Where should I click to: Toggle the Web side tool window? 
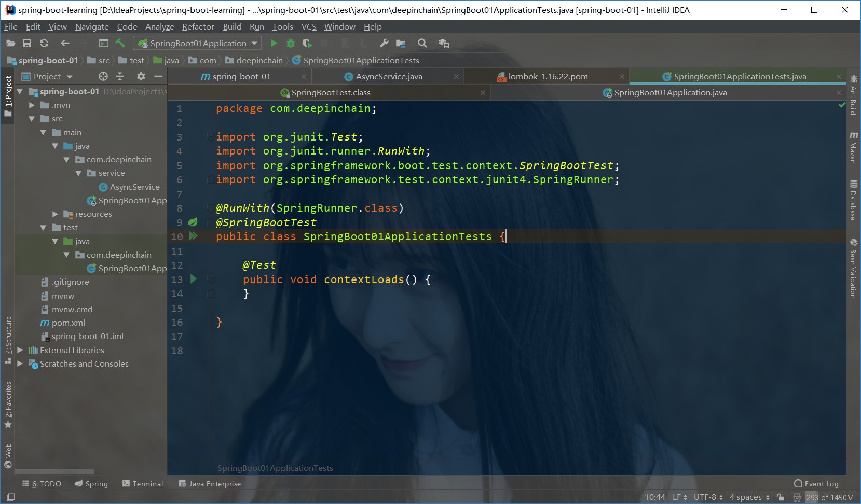pyautogui.click(x=8, y=455)
